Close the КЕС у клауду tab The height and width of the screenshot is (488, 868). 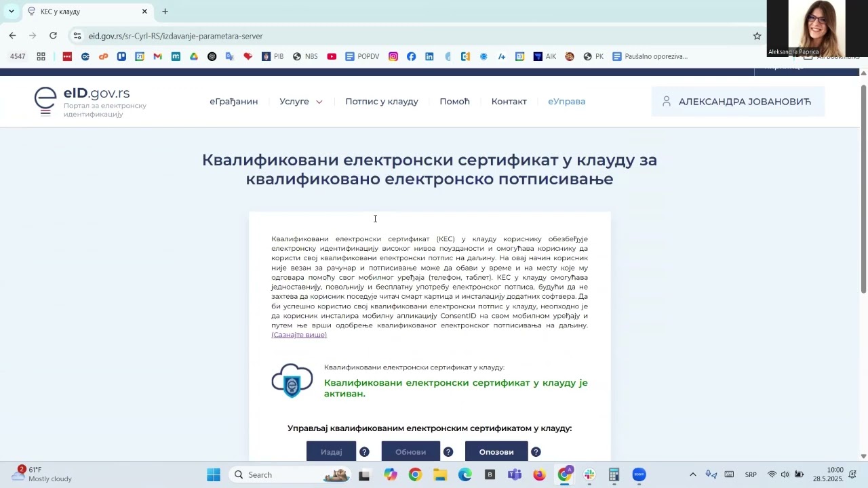[144, 12]
